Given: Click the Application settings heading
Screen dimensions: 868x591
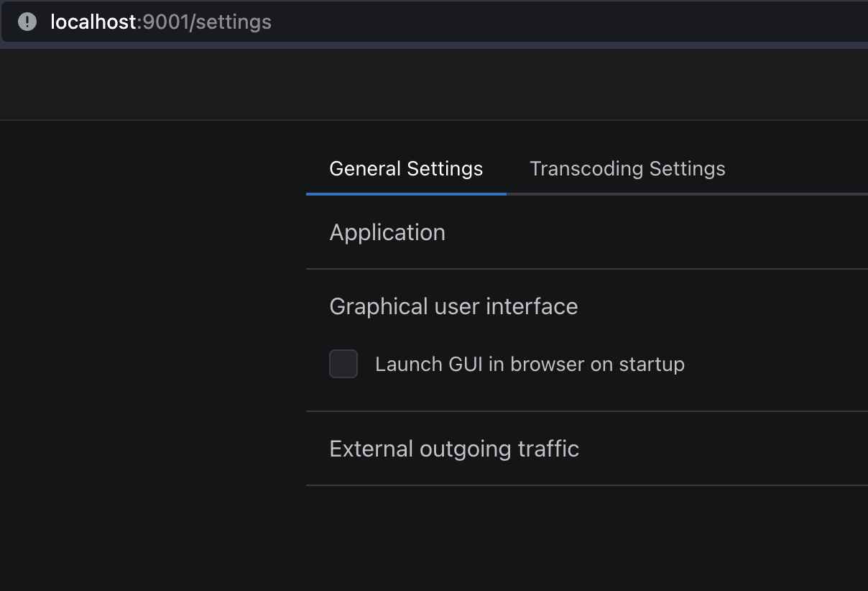Looking at the screenshot, I should tap(387, 232).
